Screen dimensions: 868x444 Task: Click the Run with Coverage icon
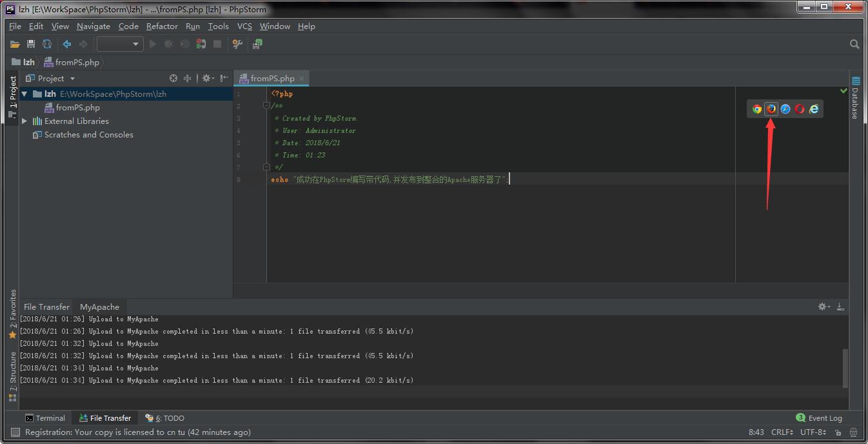pos(185,44)
